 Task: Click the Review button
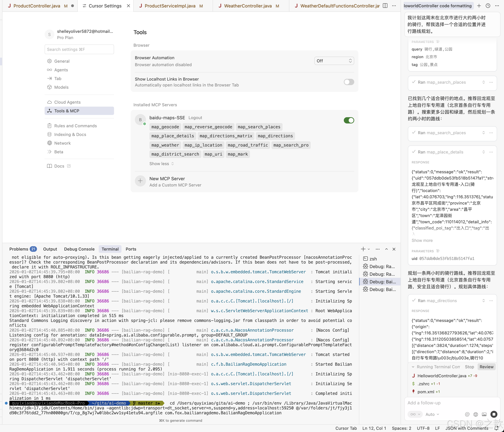(486, 367)
